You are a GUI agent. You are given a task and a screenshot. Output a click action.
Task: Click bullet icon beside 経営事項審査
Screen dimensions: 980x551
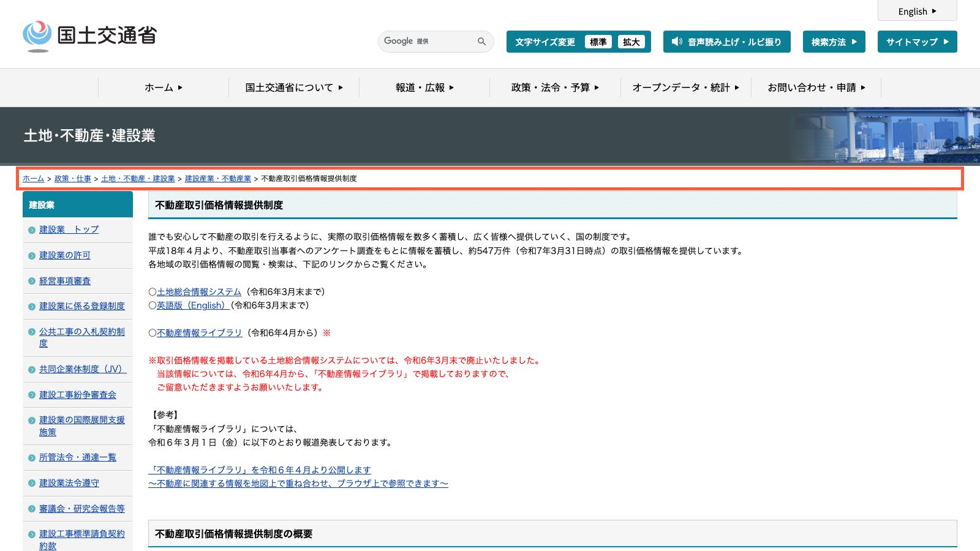(x=32, y=282)
